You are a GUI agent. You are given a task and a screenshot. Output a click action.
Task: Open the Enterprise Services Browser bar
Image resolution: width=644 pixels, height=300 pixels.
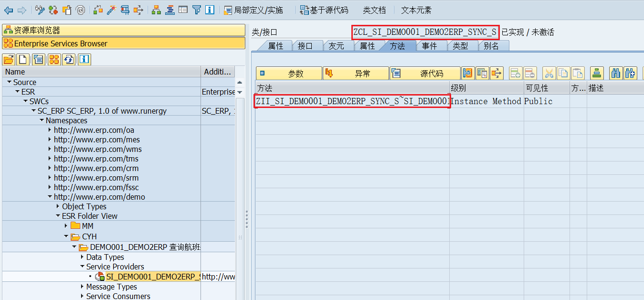point(124,43)
